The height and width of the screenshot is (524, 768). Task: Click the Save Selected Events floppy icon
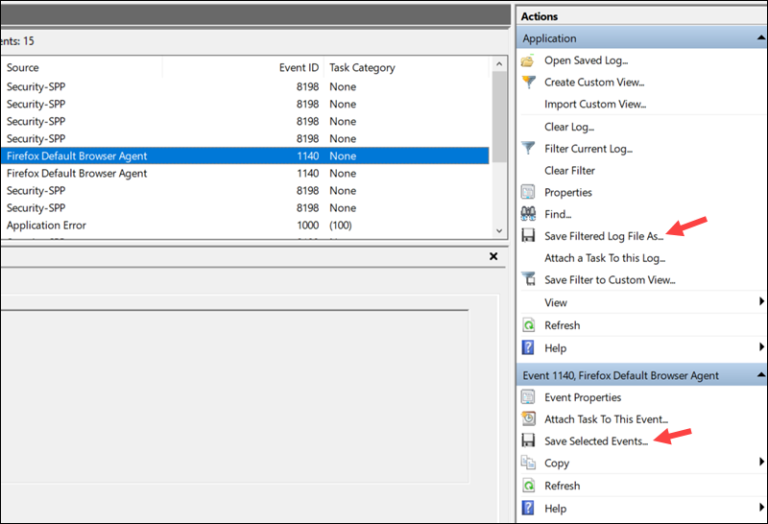[x=528, y=440]
